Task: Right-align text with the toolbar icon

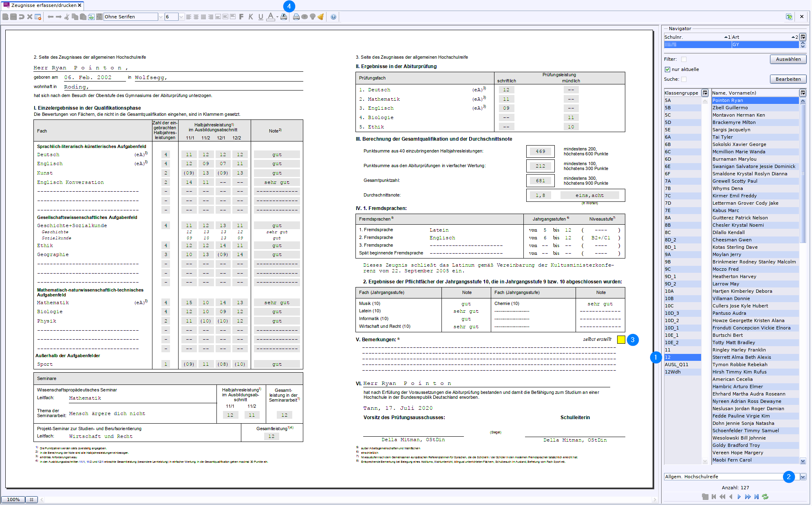Action: coord(211,17)
